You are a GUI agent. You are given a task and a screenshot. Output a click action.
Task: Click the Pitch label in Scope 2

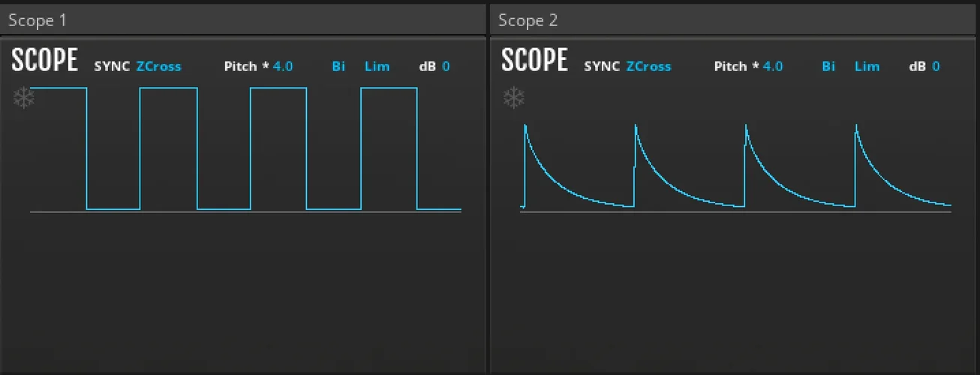point(731,67)
